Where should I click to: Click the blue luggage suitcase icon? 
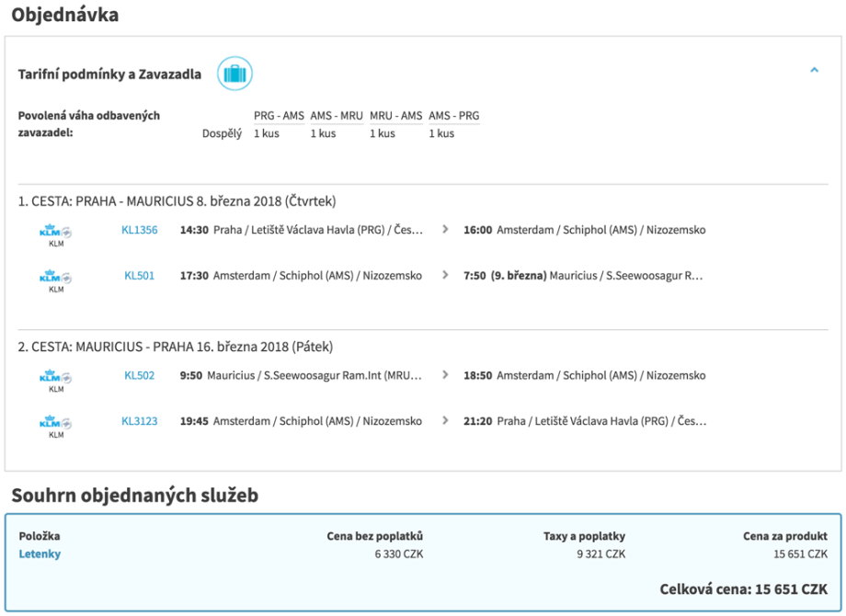(234, 74)
